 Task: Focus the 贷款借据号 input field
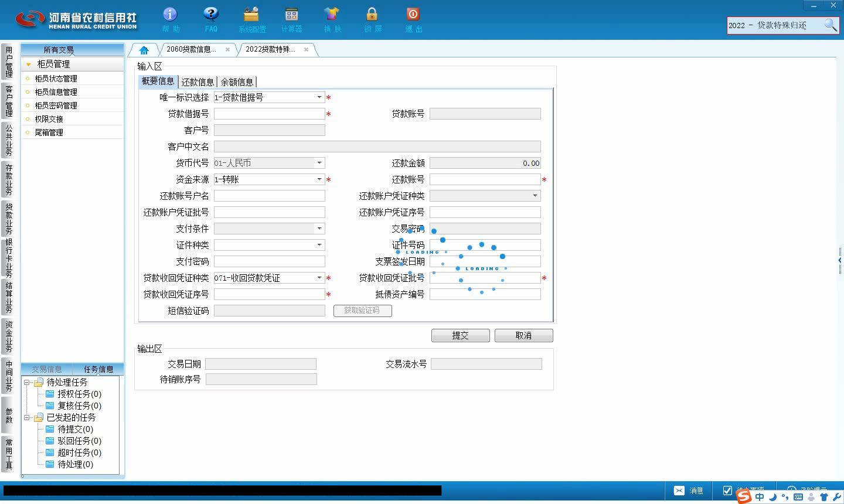[269, 114]
